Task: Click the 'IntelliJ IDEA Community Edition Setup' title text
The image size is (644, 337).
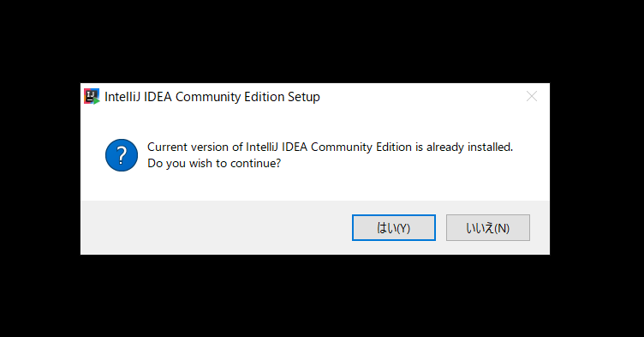Action: (212, 97)
